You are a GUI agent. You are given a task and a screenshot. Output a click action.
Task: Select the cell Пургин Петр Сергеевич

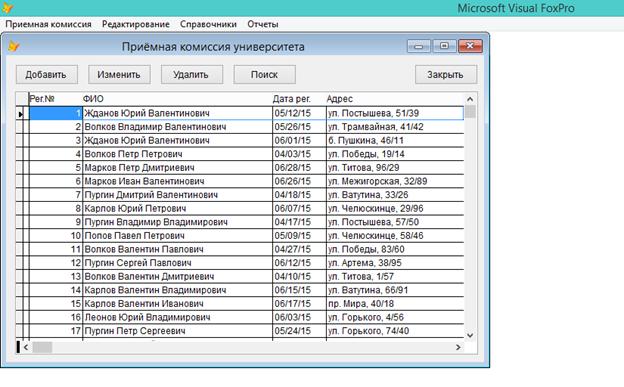pos(177,331)
